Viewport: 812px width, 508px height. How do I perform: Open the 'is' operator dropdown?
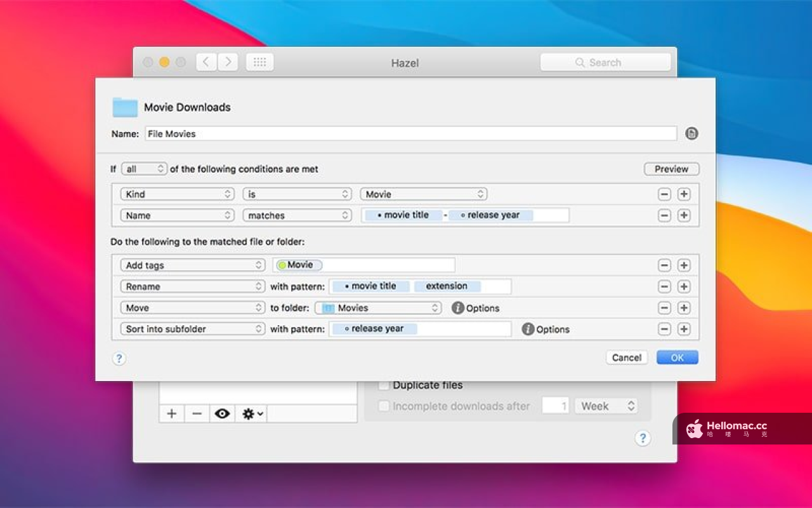pyautogui.click(x=297, y=194)
